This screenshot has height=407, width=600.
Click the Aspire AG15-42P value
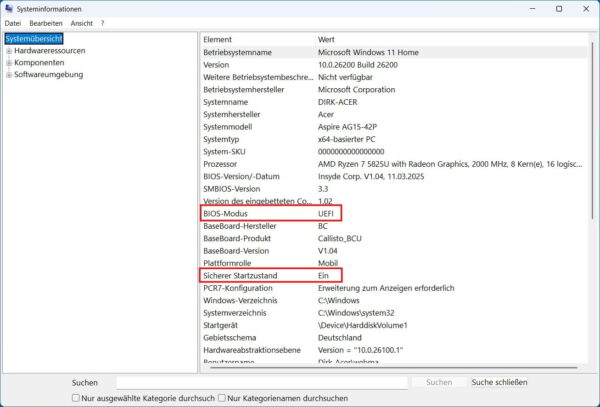pos(347,127)
